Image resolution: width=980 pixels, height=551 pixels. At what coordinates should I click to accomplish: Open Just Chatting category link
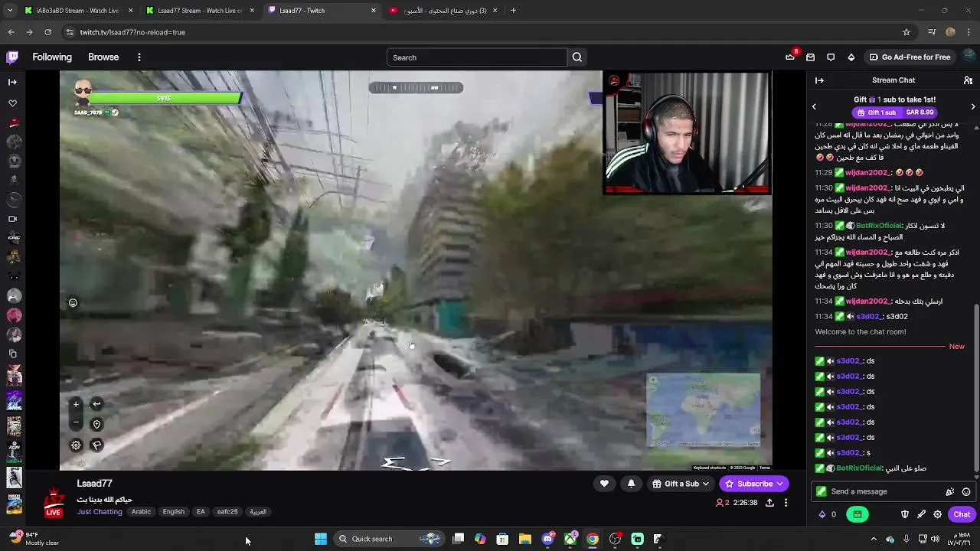click(x=100, y=512)
